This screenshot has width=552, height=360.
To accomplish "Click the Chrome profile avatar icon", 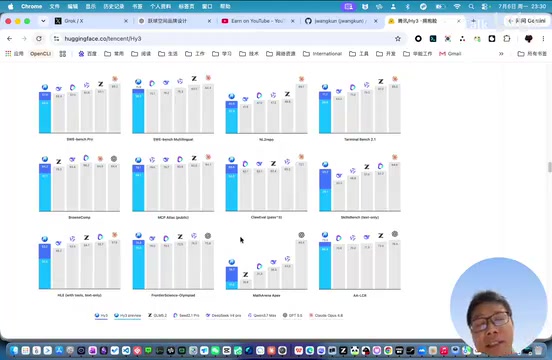I will pyautogui.click(x=528, y=39).
